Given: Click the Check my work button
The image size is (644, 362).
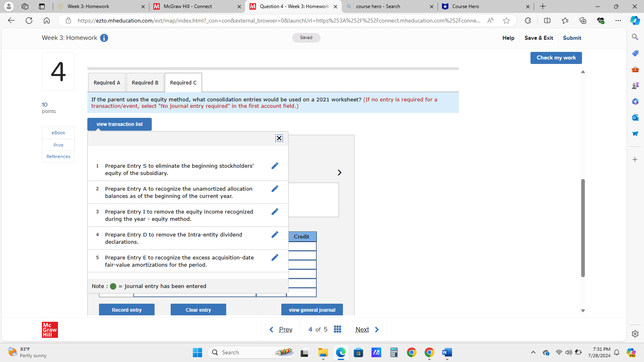Looking at the screenshot, I should (x=556, y=58).
